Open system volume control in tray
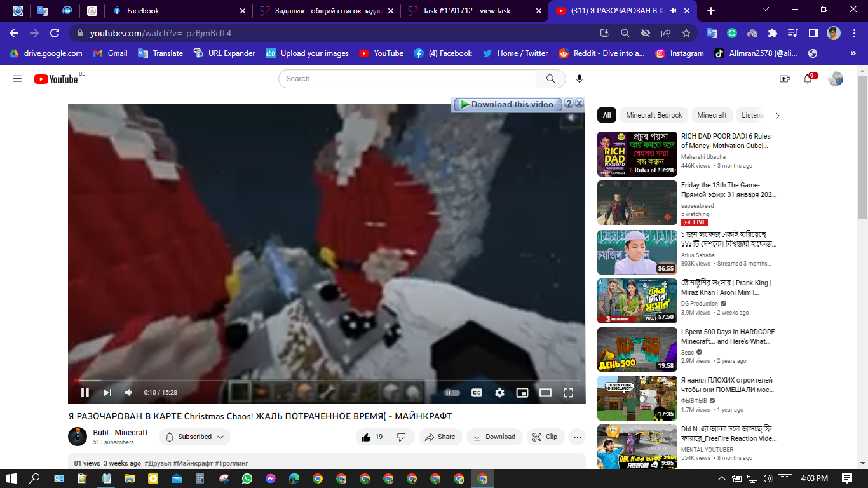Viewport: 868px width, 488px height. click(767, 478)
